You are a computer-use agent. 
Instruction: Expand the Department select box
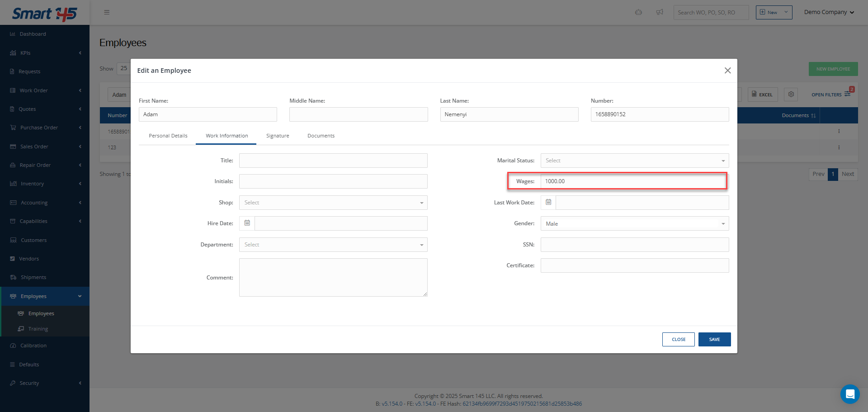pos(333,245)
